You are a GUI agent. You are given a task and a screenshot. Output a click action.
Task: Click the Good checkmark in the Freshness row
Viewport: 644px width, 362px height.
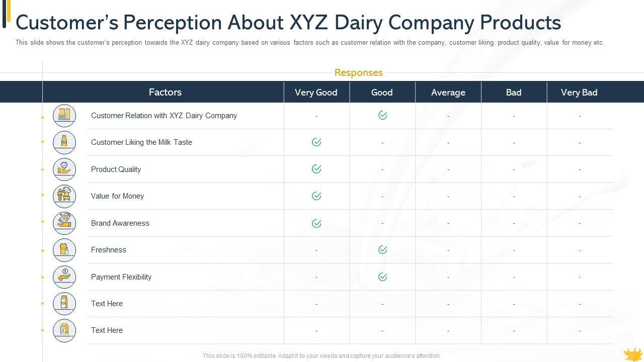[x=382, y=250]
